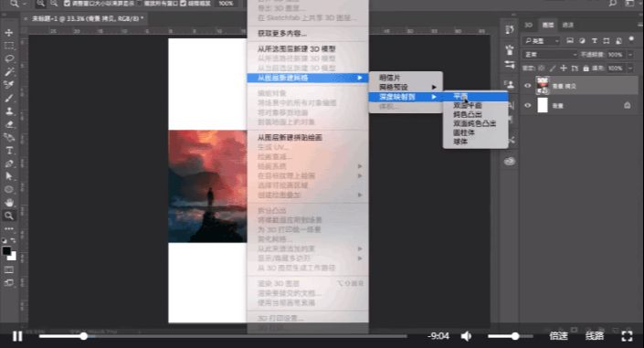Open the search icon at top right
644x348 pixels.
point(612,4)
